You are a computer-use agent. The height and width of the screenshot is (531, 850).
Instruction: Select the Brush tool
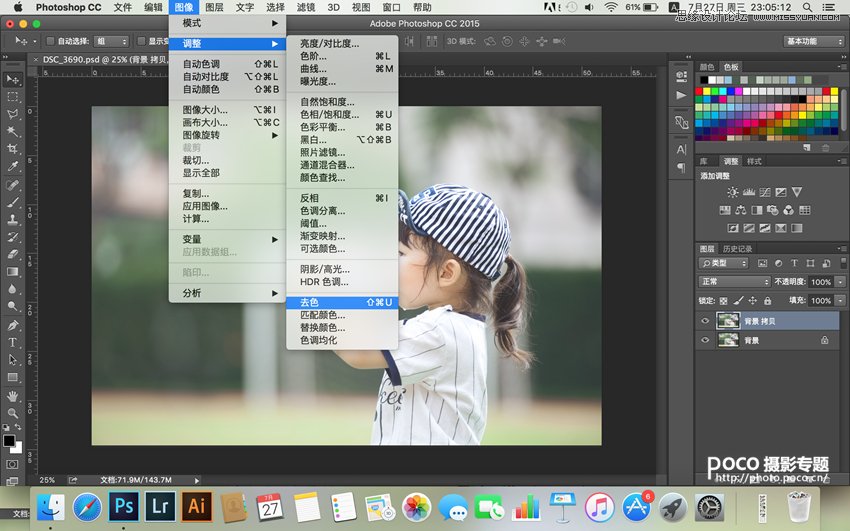[12, 203]
